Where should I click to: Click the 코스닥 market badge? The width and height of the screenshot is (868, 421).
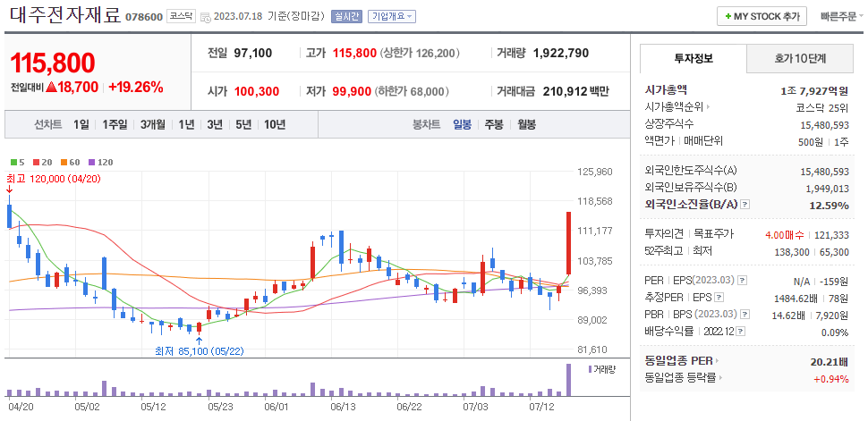tap(182, 17)
